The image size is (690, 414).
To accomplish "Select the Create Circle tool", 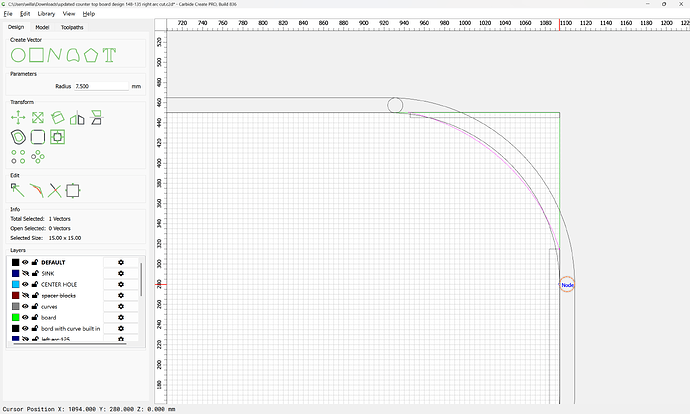I will 17,54.
